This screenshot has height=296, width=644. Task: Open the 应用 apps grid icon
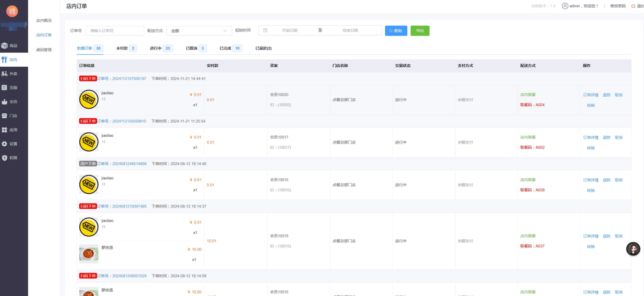tap(5, 130)
